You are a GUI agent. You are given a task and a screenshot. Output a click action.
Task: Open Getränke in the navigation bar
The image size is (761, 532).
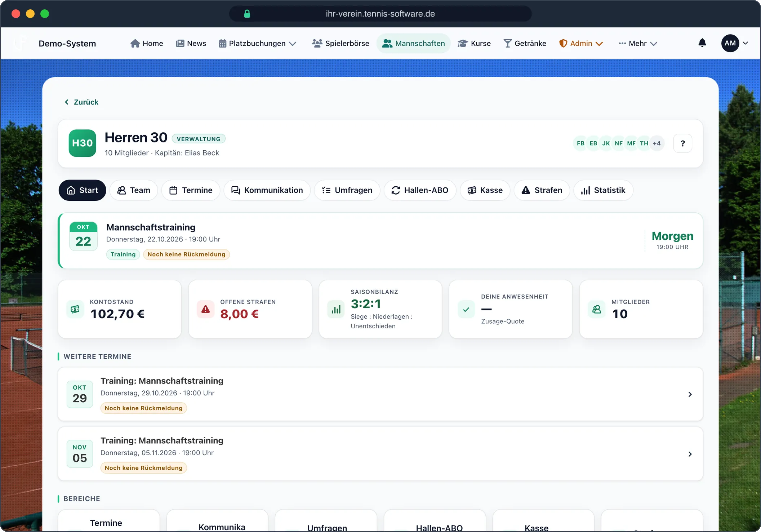click(x=525, y=43)
